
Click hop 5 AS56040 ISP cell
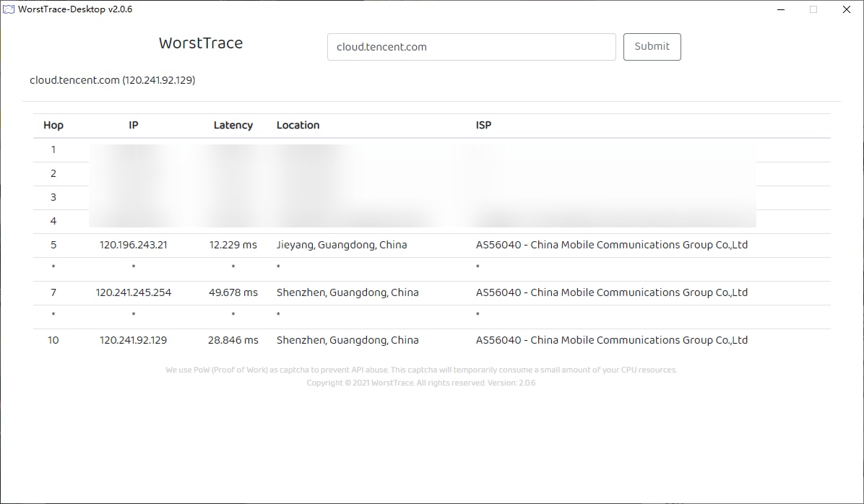(x=612, y=245)
